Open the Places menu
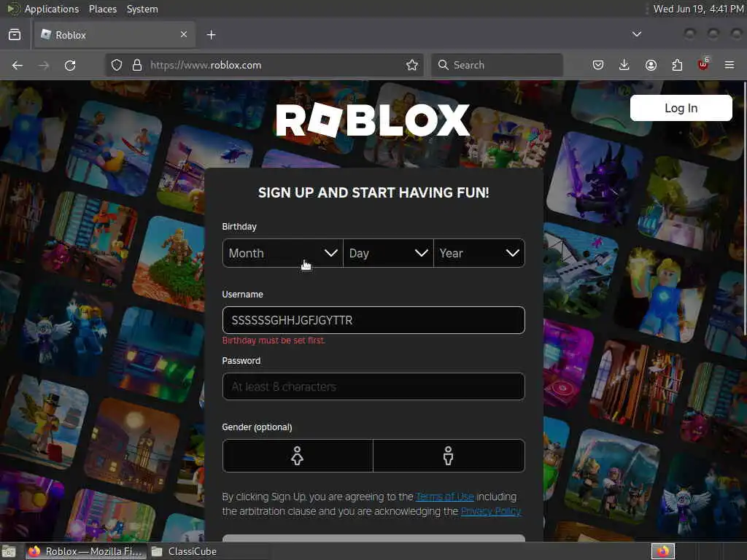The height and width of the screenshot is (560, 747). tap(102, 9)
